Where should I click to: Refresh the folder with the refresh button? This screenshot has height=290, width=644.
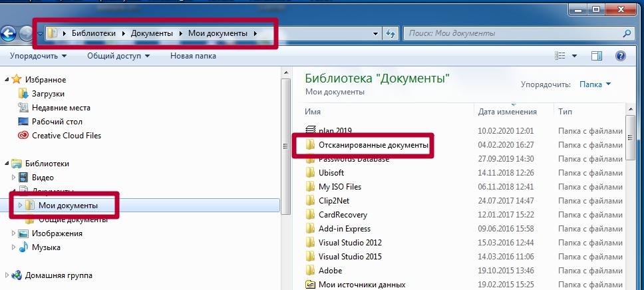click(x=390, y=34)
